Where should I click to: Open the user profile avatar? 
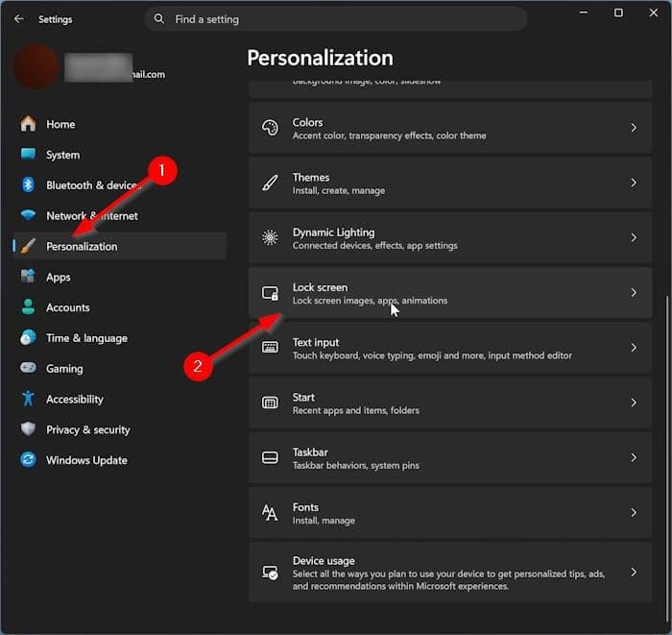pos(36,65)
